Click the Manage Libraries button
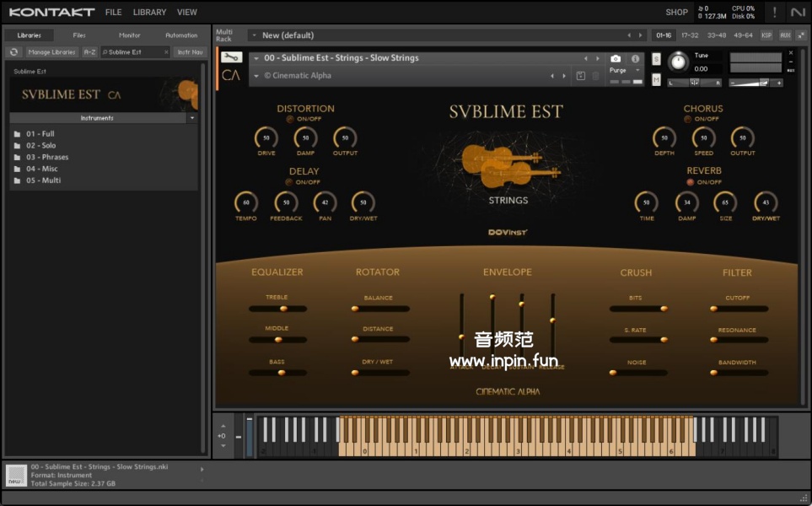Viewport: 812px width, 506px height. click(x=51, y=52)
